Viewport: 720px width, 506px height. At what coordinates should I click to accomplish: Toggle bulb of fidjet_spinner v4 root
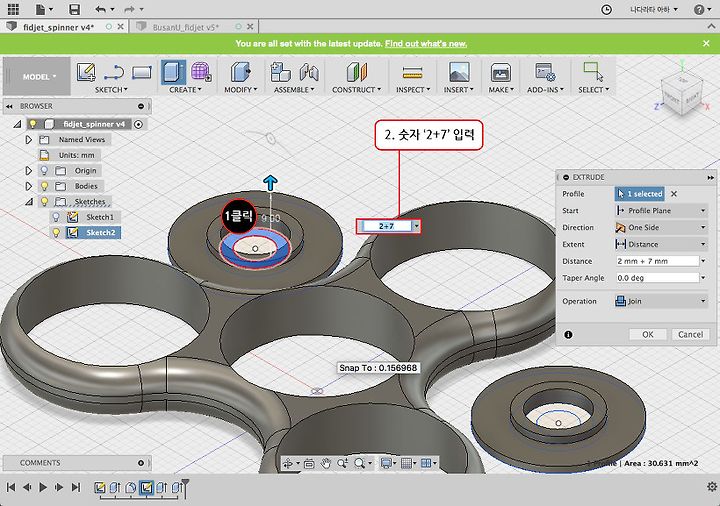point(33,124)
